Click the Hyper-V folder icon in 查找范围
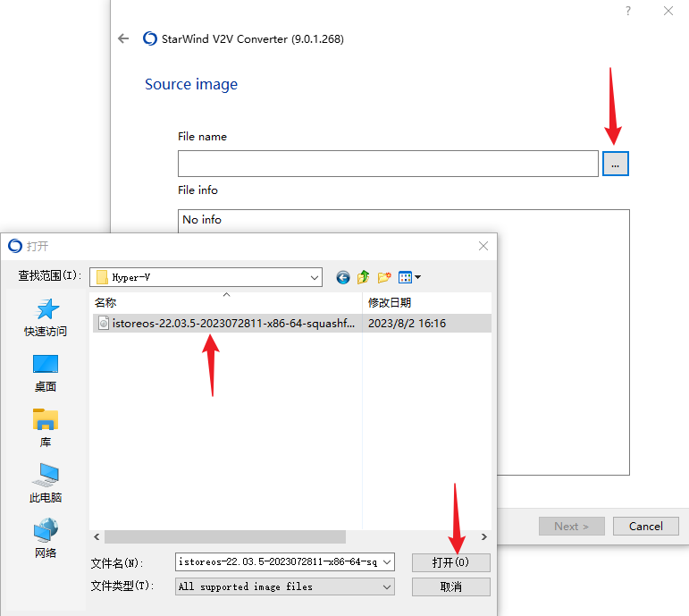The image size is (689, 616). tap(102, 277)
